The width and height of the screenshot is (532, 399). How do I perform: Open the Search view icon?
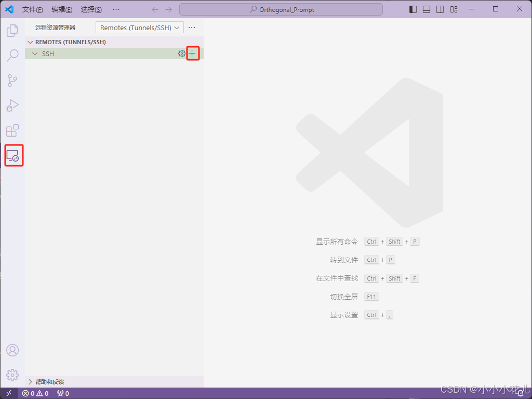(12, 55)
